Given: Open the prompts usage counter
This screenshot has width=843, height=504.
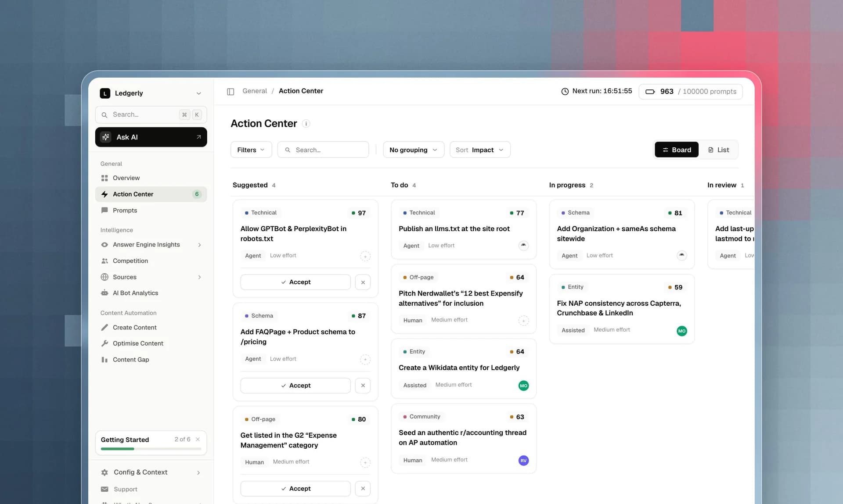Looking at the screenshot, I should click(691, 92).
